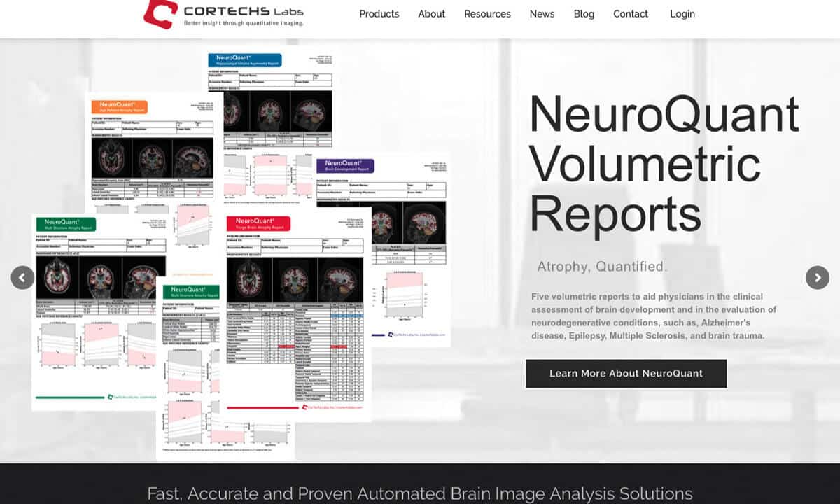The width and height of the screenshot is (840, 504).
Task: Open the purple Brain Development report
Action: point(382,248)
